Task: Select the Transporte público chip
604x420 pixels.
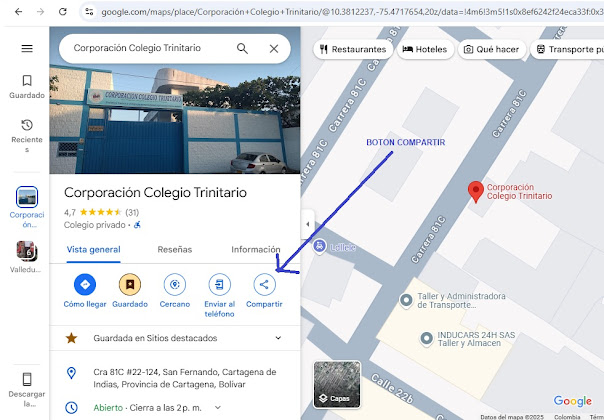Action: [567, 49]
